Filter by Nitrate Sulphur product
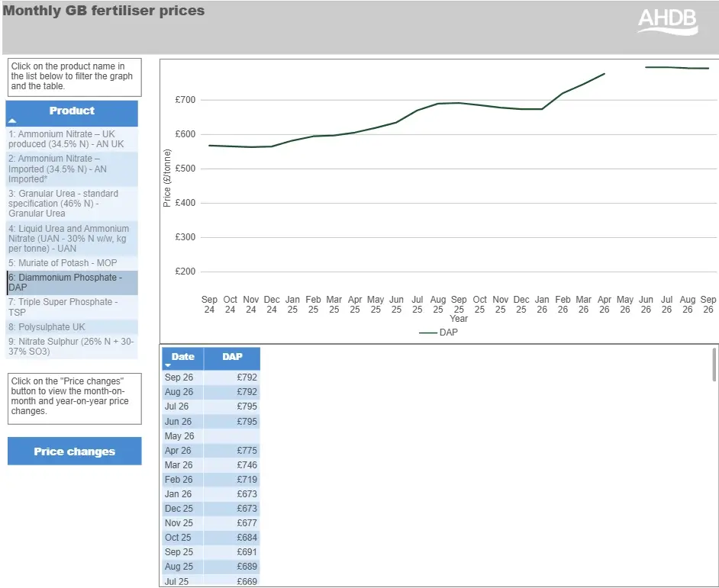719x588 pixels. 72,346
